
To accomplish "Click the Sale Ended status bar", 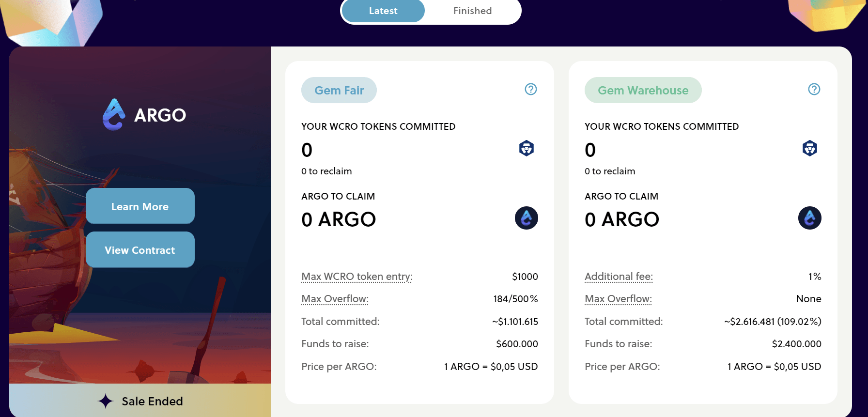I will pos(140,401).
